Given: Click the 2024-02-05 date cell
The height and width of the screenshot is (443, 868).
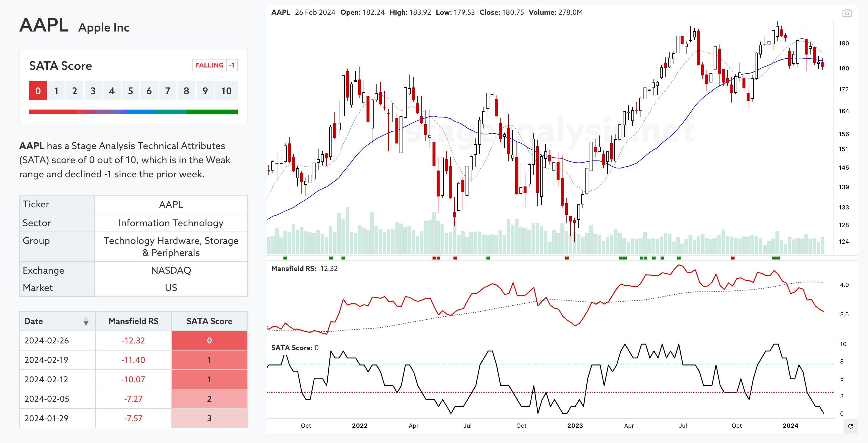Looking at the screenshot, I should [57, 399].
